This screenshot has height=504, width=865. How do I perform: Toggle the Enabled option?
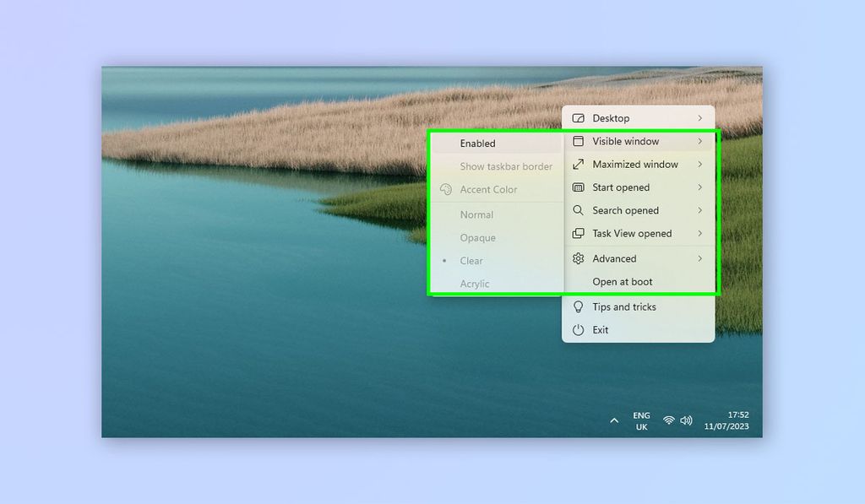(477, 143)
